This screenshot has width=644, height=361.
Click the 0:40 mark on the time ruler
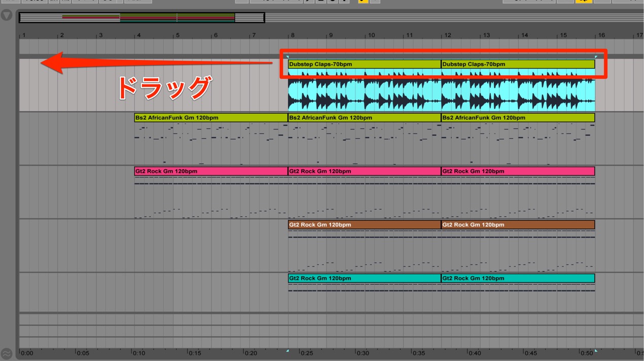tap(474, 353)
